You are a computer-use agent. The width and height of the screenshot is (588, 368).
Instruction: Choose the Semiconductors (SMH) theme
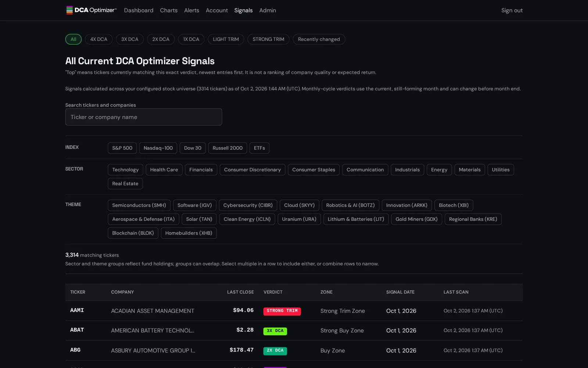point(139,205)
